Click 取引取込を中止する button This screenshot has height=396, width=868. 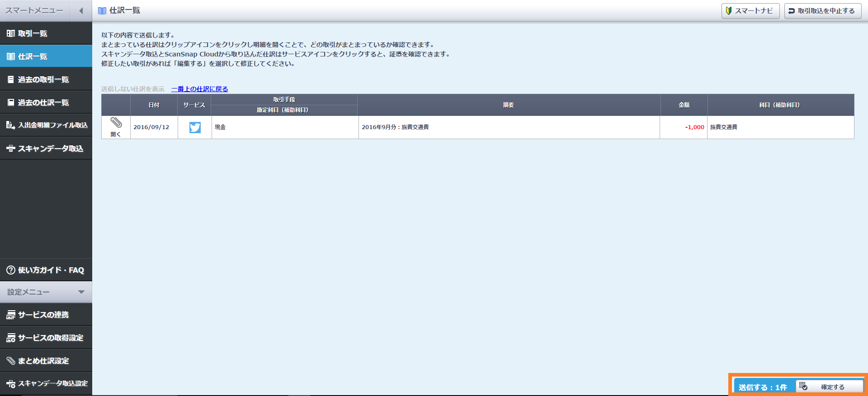point(823,11)
